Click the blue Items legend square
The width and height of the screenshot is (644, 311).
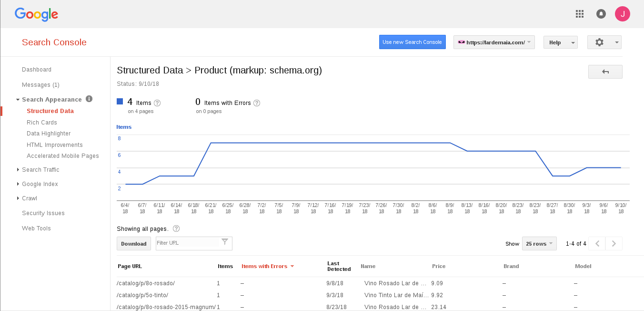[120, 102]
